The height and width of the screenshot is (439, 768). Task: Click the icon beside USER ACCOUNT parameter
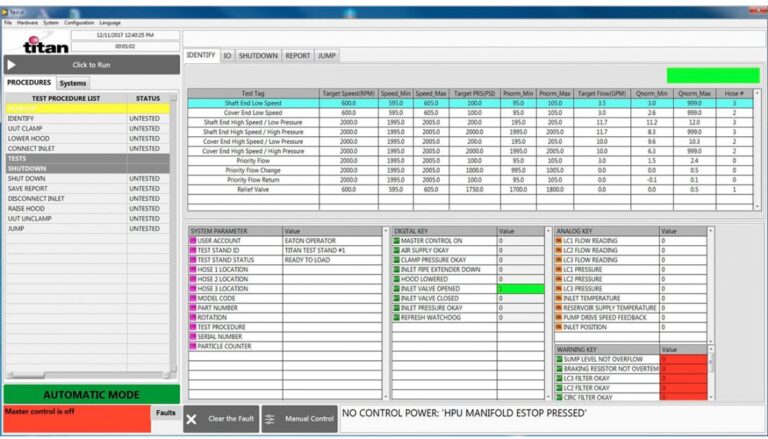tap(193, 241)
